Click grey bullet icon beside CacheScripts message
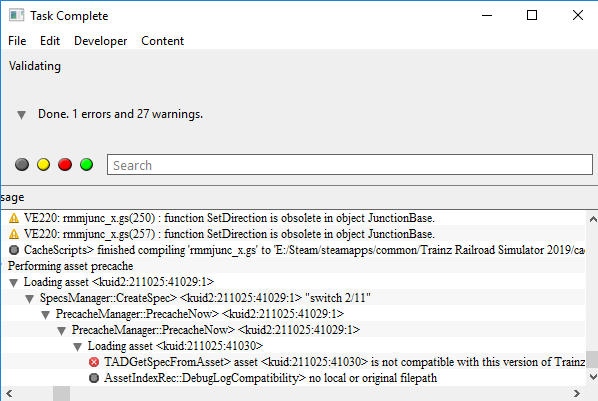 click(14, 250)
